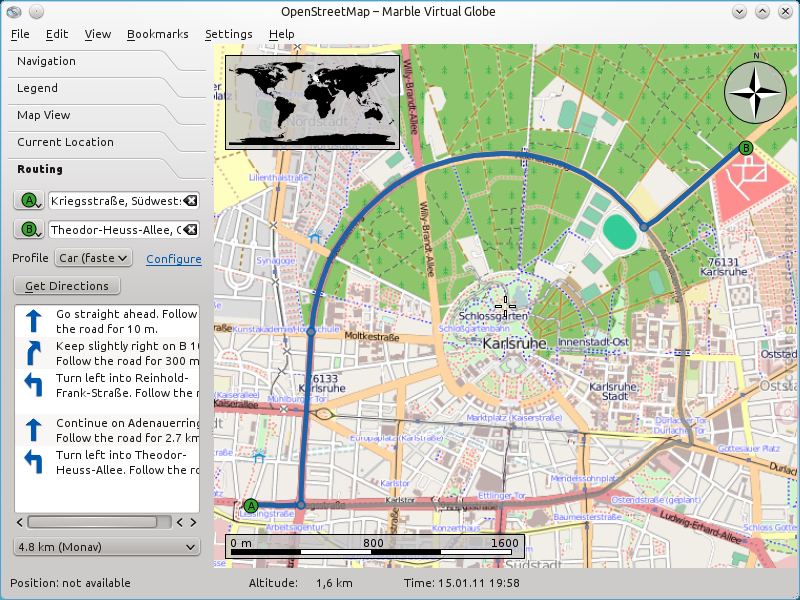
Task: Click the 'Lilienthalstraße' label on the map
Action: 279,178
